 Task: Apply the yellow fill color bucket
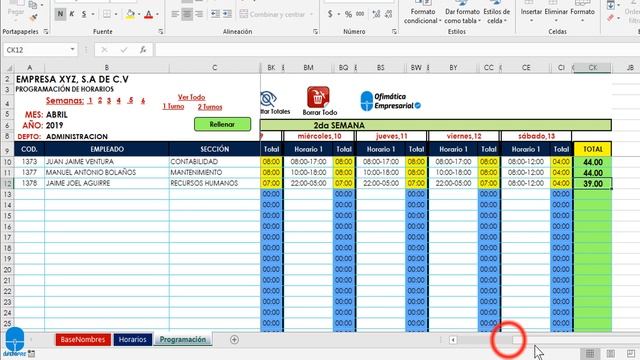(x=130, y=14)
